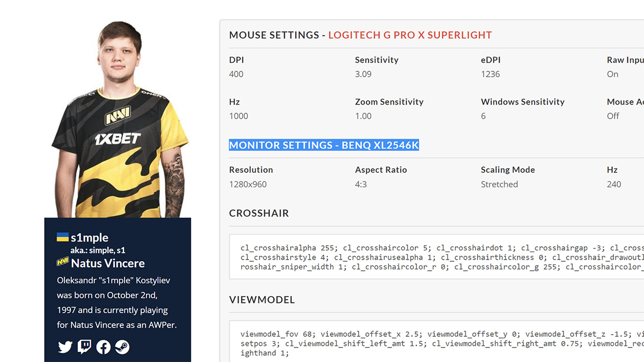The height and width of the screenshot is (362, 644).
Task: Click the DPI value 400
Action: (236, 74)
